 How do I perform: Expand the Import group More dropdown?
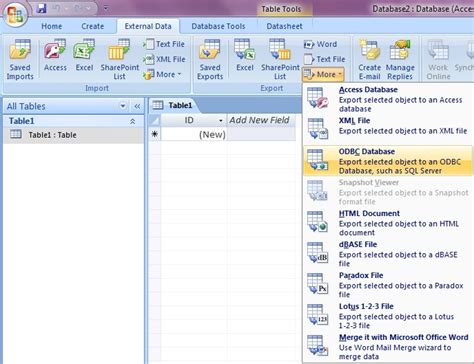click(x=163, y=74)
